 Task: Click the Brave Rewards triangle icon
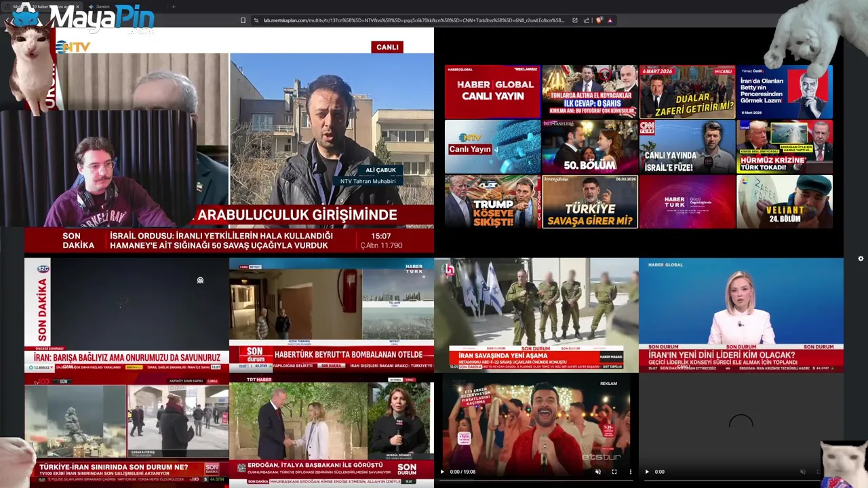pyautogui.click(x=610, y=20)
